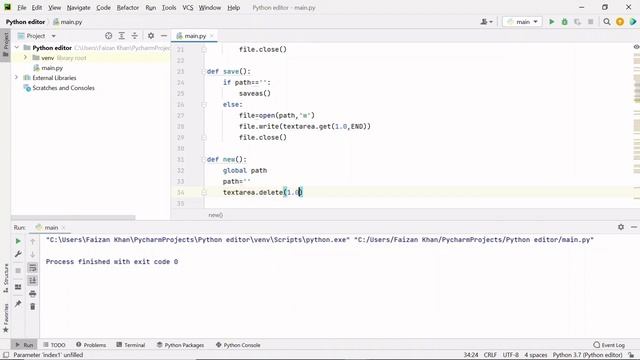
Task: Open Search Everywhere magnifier icon
Action: 607,22
